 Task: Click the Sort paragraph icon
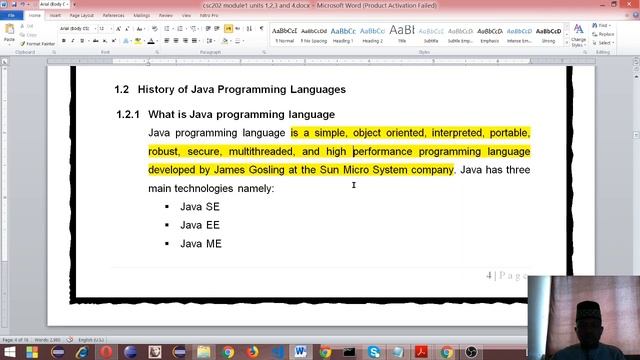pyautogui.click(x=249, y=29)
